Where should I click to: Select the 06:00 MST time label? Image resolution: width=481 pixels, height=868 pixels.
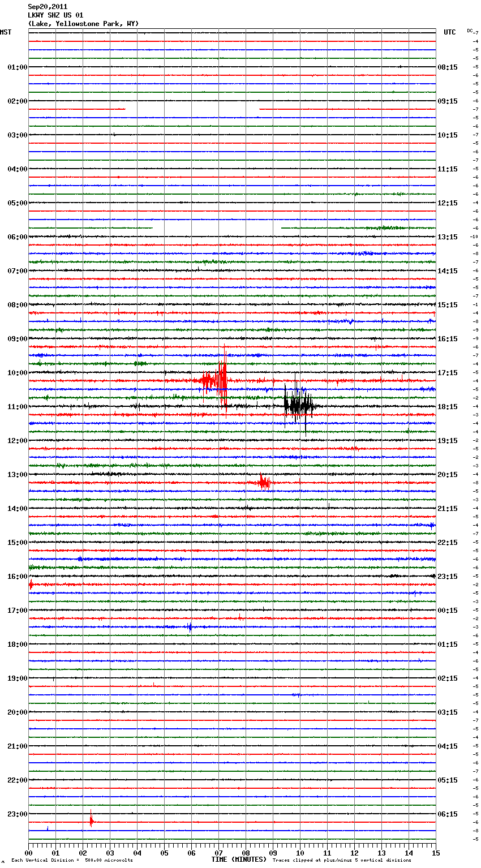coord(18,237)
